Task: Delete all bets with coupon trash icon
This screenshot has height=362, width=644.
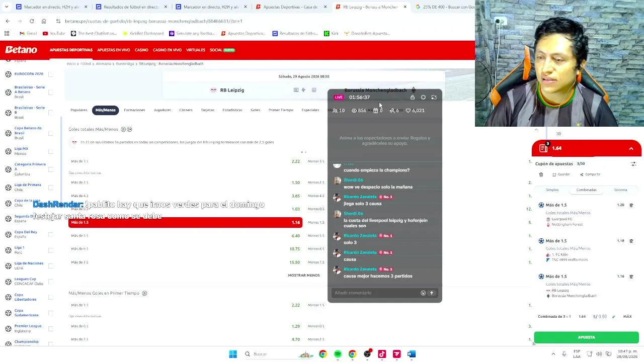Action: 541,174
